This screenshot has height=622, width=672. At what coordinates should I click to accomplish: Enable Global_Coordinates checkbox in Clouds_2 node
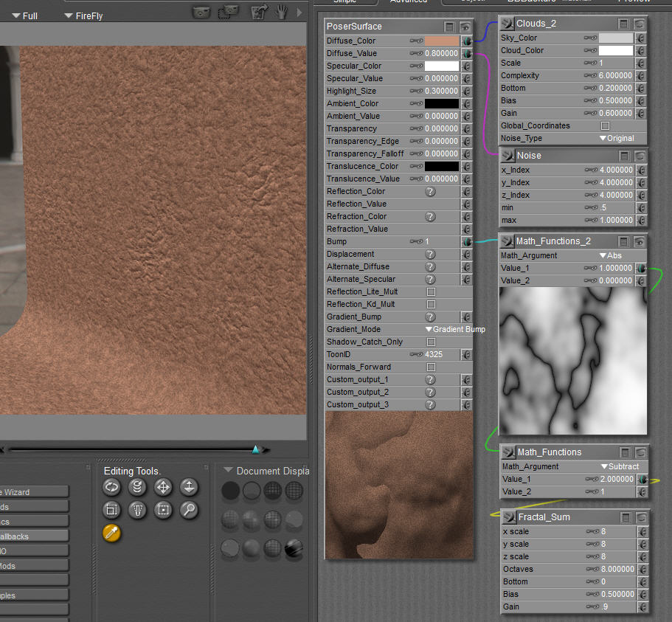[x=606, y=126]
